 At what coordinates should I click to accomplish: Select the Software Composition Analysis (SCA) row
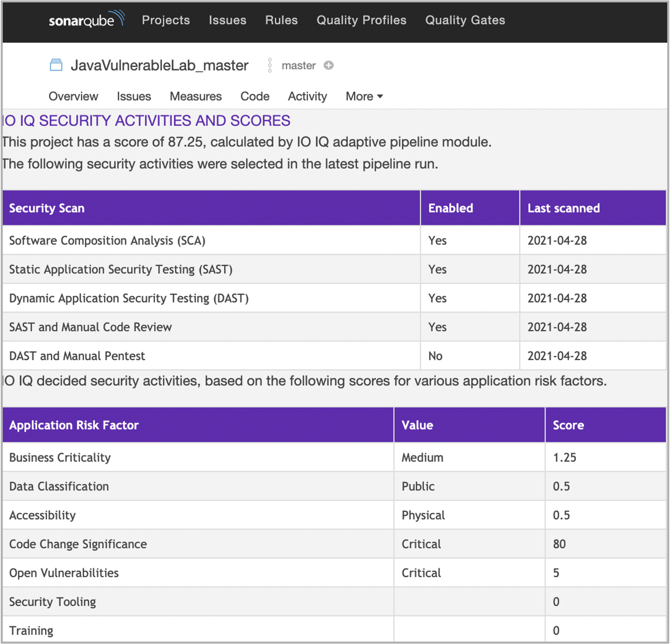334,240
